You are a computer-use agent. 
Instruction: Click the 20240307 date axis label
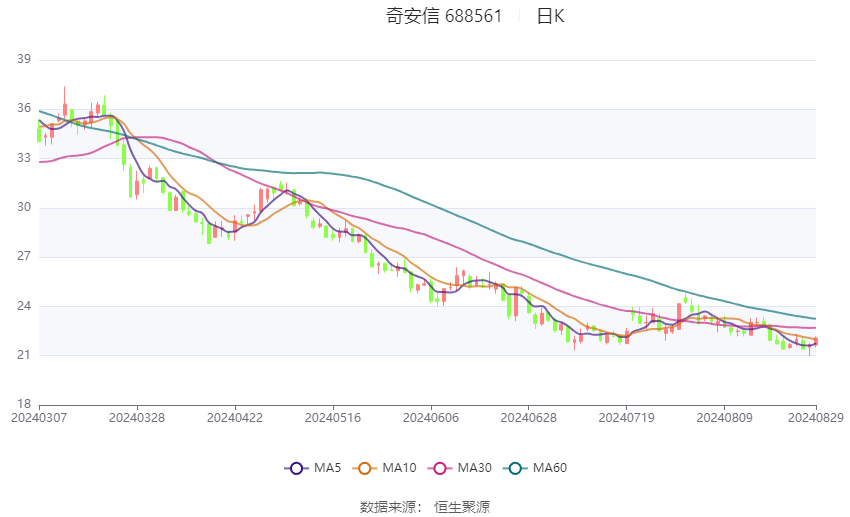(39, 418)
